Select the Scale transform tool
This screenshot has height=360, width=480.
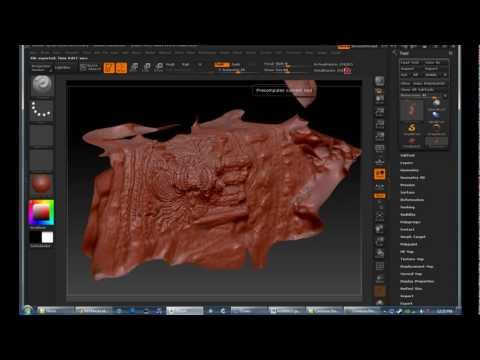click(x=147, y=67)
